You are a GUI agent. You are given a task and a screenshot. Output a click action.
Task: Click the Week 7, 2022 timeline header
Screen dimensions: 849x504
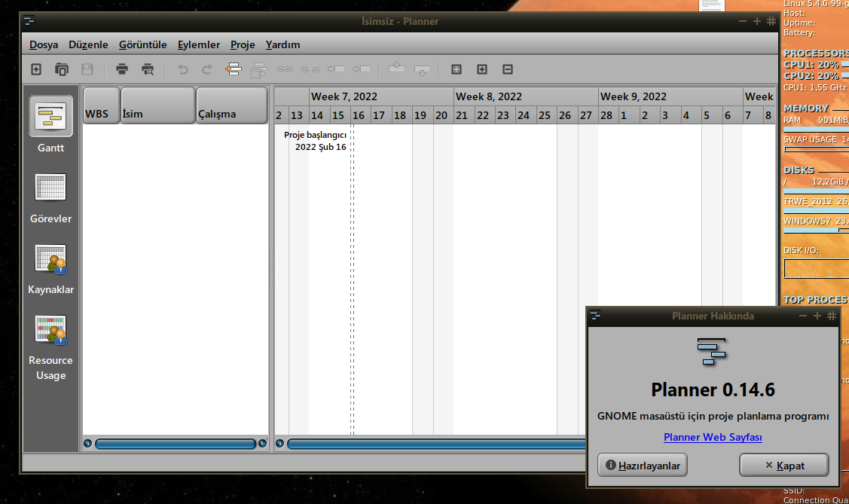[x=381, y=96]
